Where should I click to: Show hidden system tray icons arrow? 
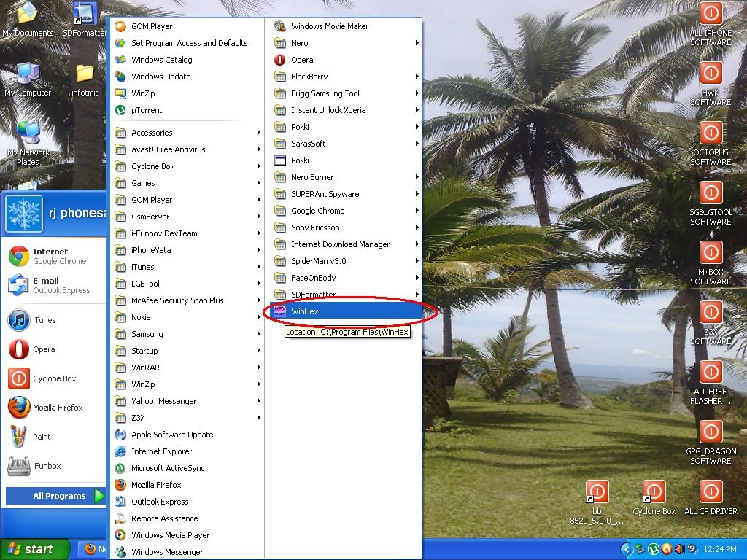click(x=626, y=549)
